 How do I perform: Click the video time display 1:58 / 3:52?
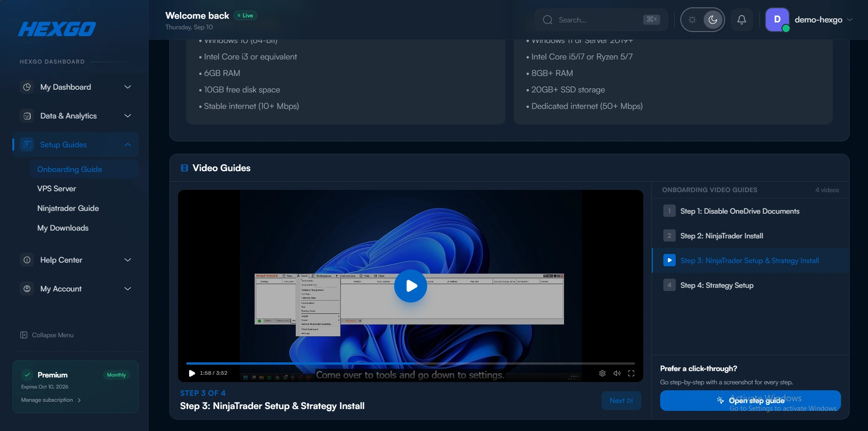click(214, 373)
